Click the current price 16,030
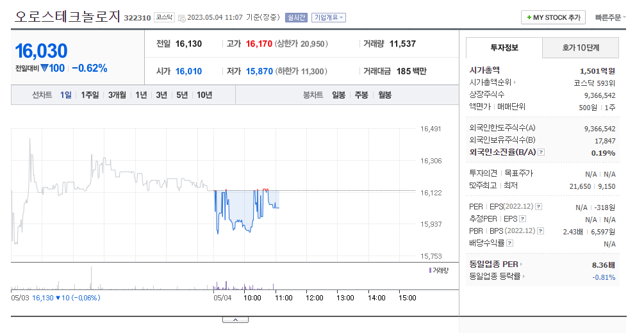644x333 pixels. pos(41,51)
